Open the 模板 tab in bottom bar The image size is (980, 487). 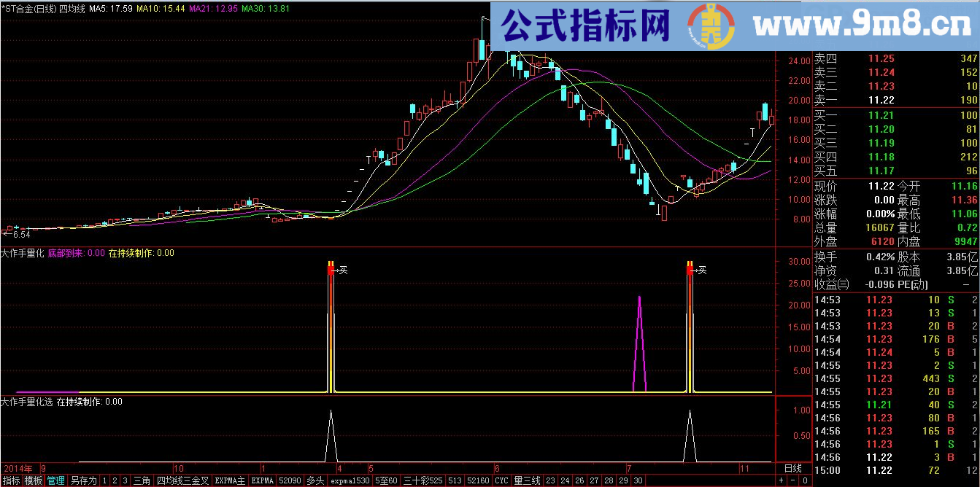pyautogui.click(x=34, y=481)
